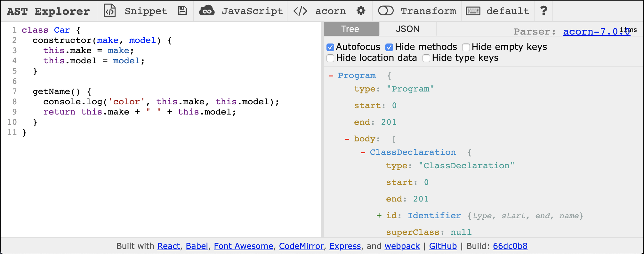Click the keyboard keymap icon
644x254 pixels.
coord(473,11)
